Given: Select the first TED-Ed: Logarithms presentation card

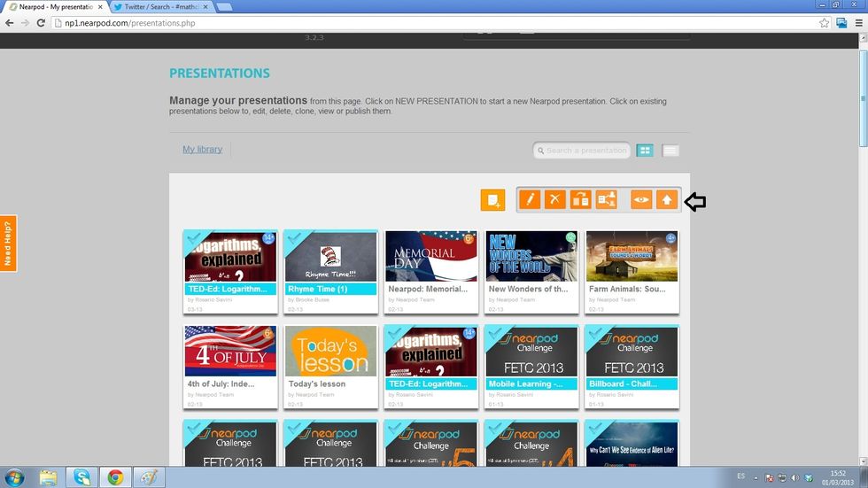Looking at the screenshot, I should (230, 272).
